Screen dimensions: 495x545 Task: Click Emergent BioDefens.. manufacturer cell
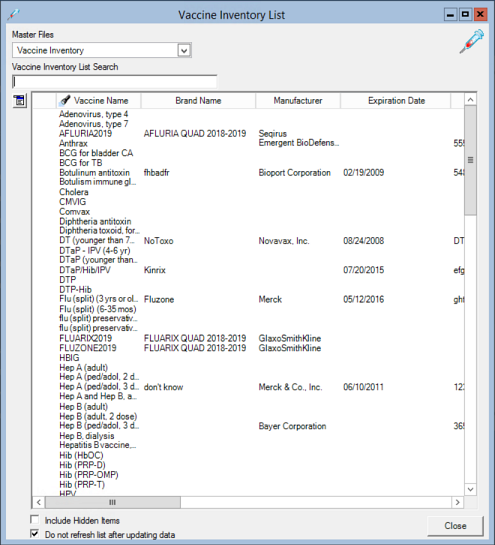tap(299, 143)
